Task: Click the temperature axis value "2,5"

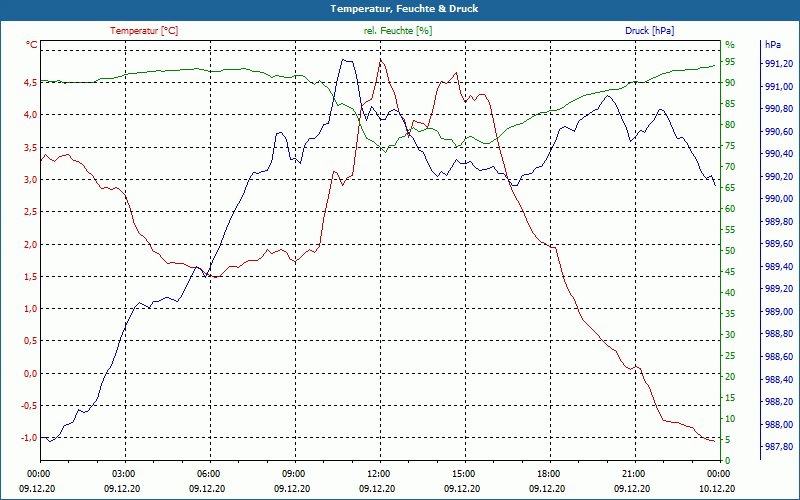Action: tap(31, 212)
